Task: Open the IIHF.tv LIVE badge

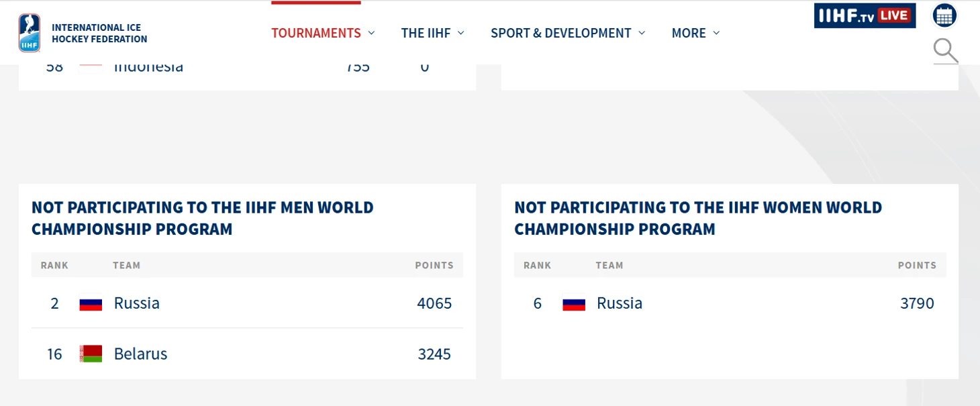Action: click(865, 15)
